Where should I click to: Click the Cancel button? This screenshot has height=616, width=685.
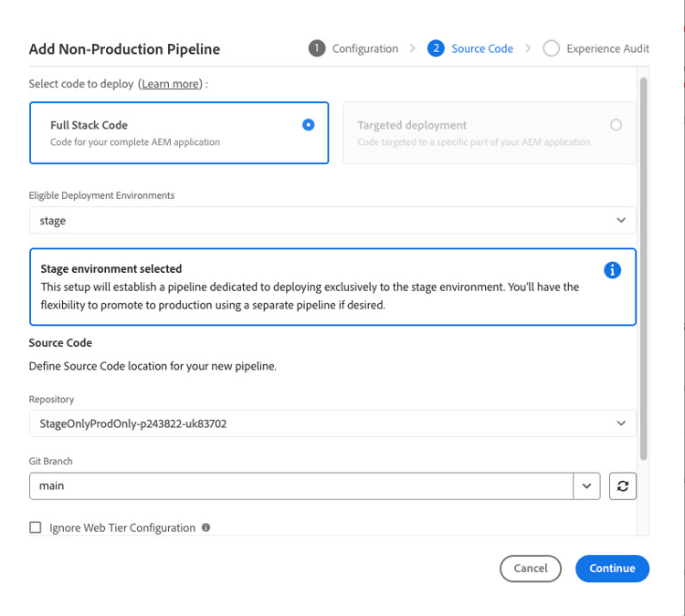(x=531, y=569)
